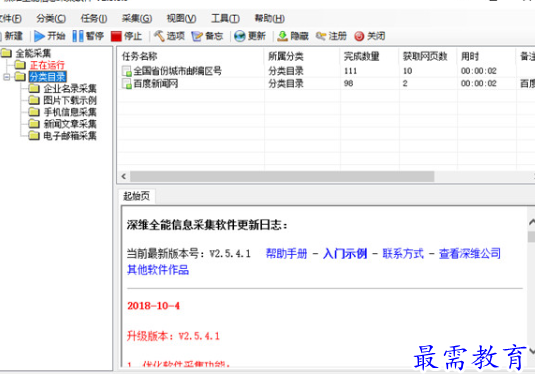
Task: Click the task list horizontal scrollbar thumb
Action: click(282, 176)
